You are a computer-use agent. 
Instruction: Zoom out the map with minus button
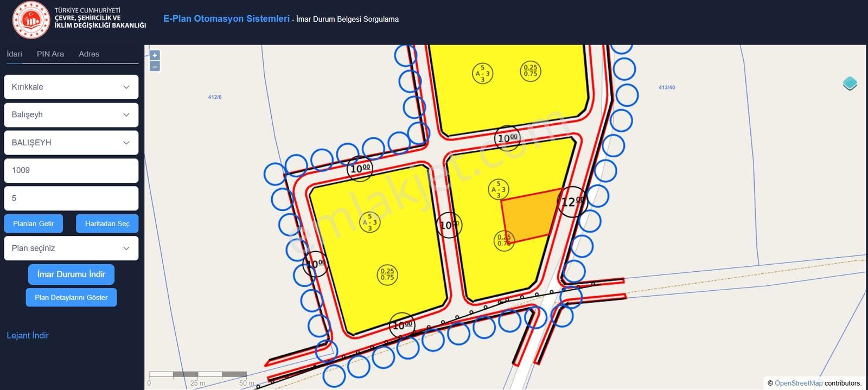click(x=155, y=67)
